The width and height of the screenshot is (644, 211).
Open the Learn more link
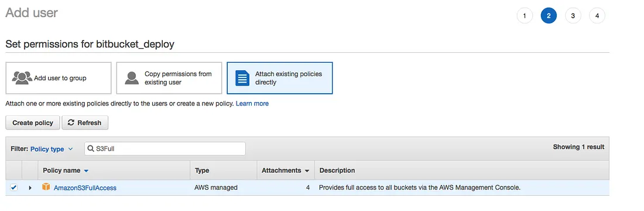(x=252, y=104)
